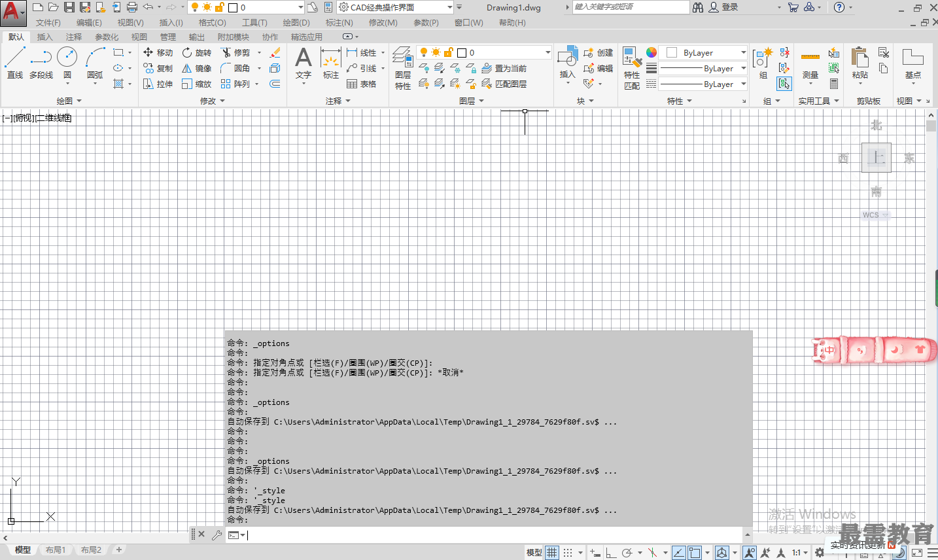Select the Circle (圆) tool

tap(67, 63)
